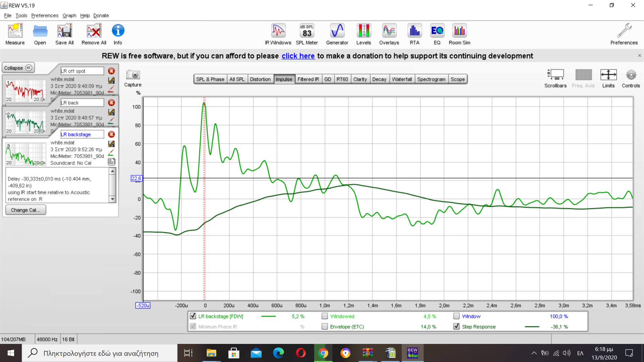Switch to RT60 tab
644x362 pixels.
click(x=342, y=79)
